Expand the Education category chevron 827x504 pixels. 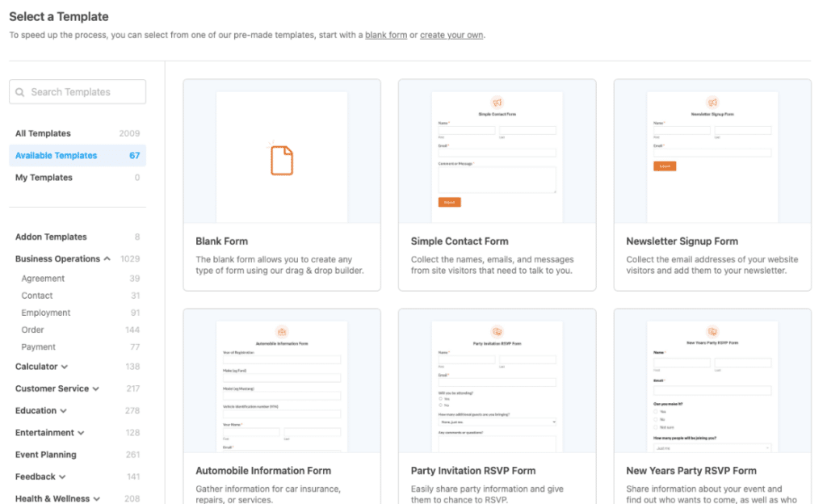64,410
